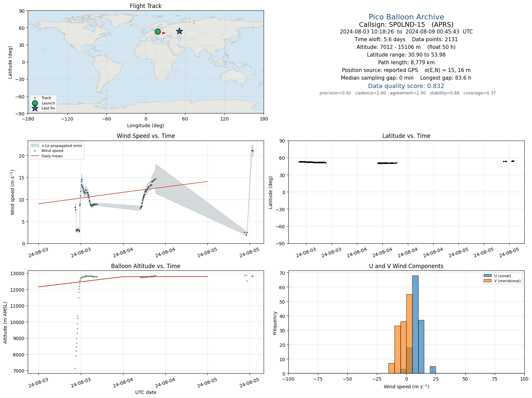Image resolution: width=532 pixels, height=398 pixels.
Task: Click the "Path length: 8,779 km" line
Action: (x=406, y=63)
